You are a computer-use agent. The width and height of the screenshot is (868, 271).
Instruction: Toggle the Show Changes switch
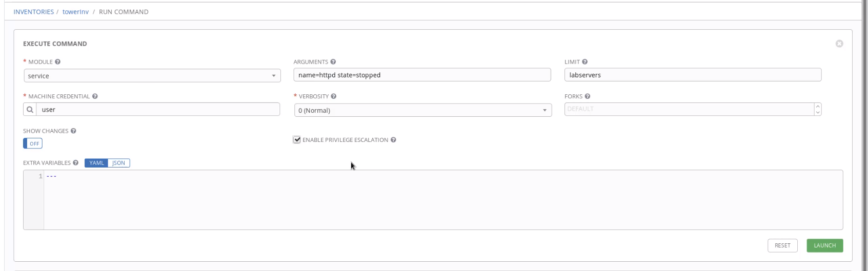coord(33,143)
